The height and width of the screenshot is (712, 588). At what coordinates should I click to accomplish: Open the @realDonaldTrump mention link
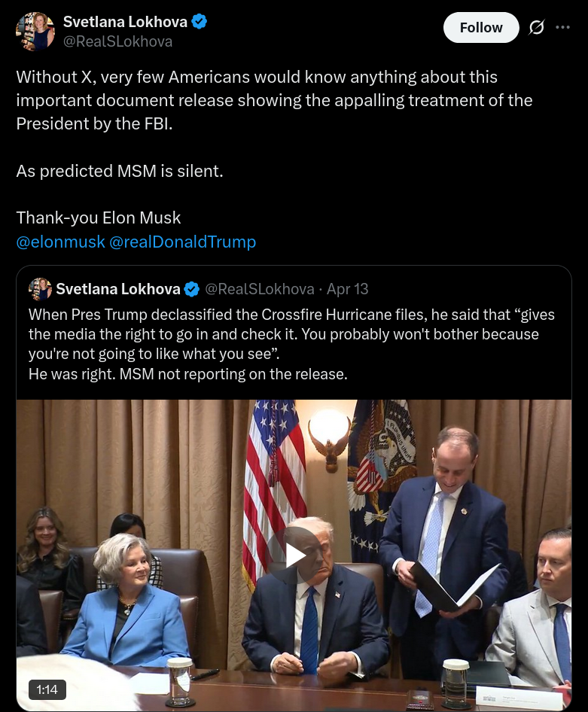[183, 242]
